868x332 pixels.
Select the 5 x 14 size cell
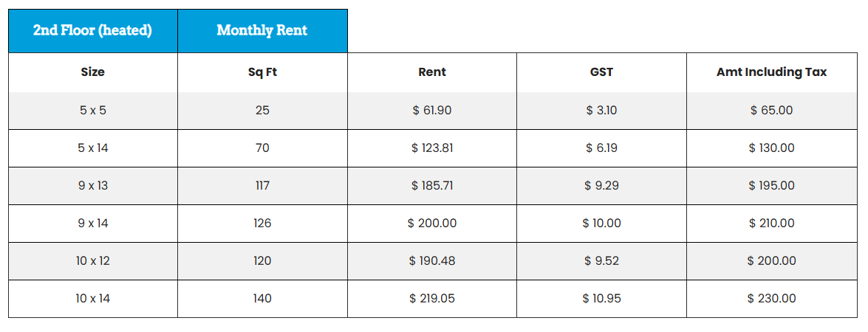tap(92, 148)
